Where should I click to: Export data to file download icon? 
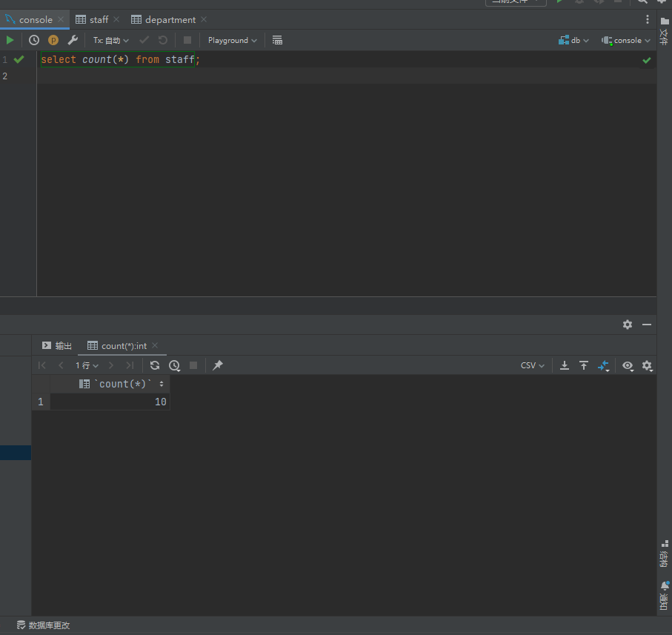pos(565,365)
